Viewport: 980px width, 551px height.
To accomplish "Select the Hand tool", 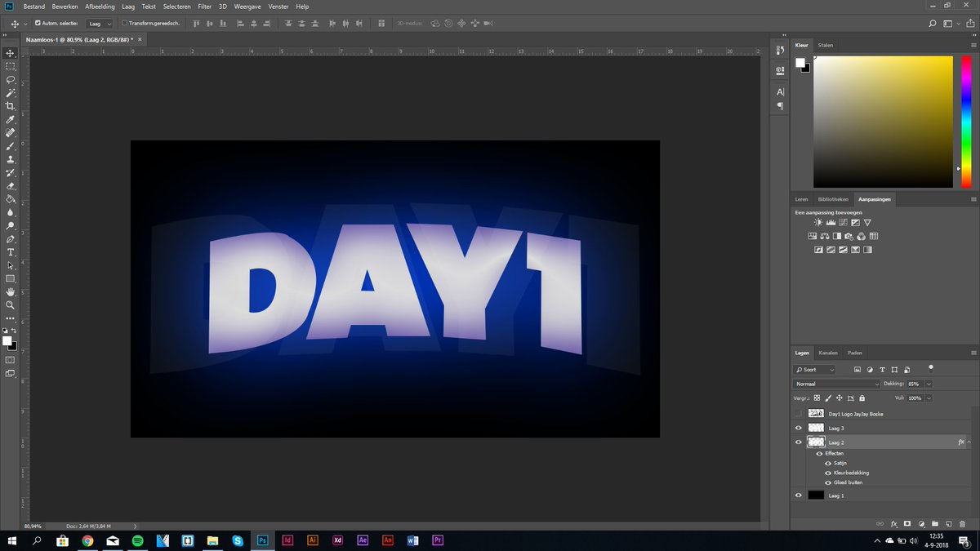I will [x=11, y=291].
